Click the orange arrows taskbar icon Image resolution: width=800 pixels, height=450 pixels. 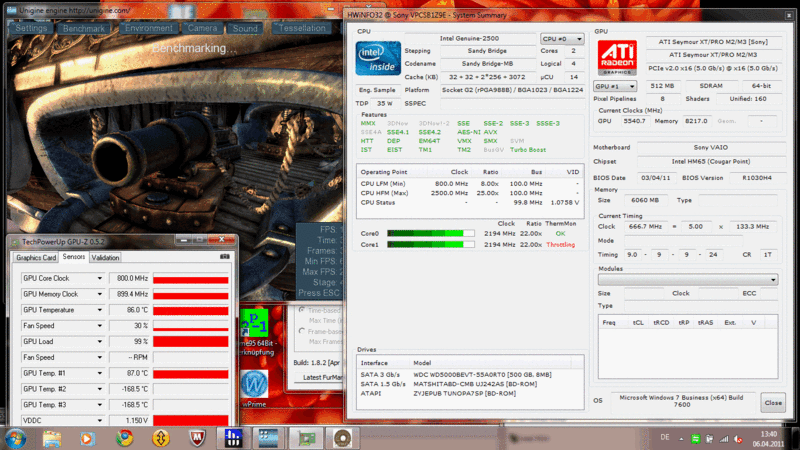pyautogui.click(x=160, y=438)
